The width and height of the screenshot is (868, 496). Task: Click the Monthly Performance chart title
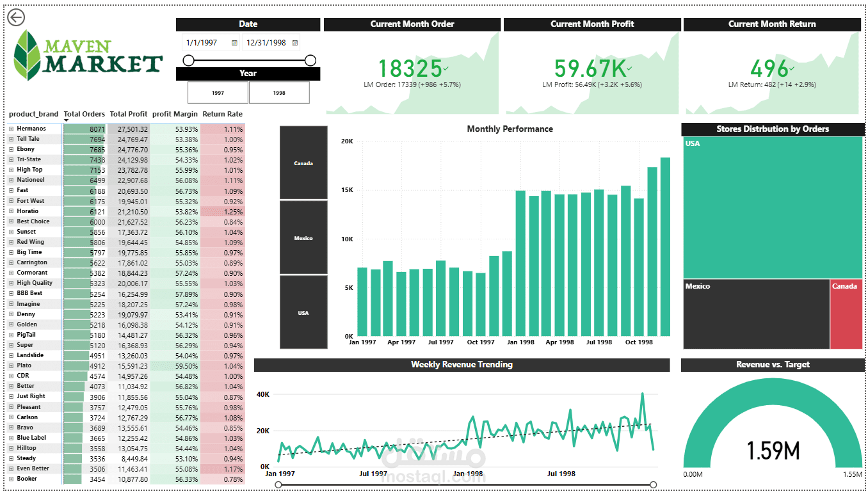(510, 129)
